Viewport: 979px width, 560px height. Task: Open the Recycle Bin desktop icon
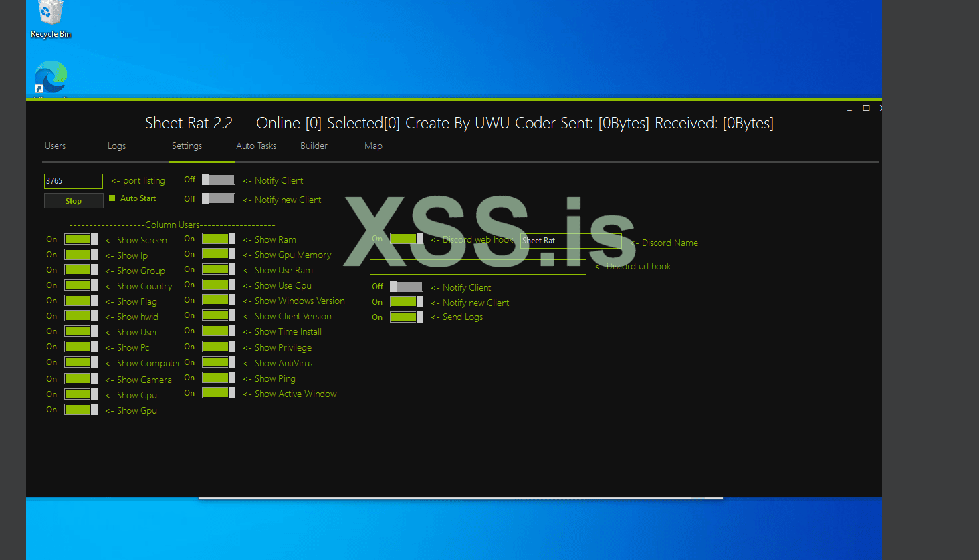coord(51,19)
